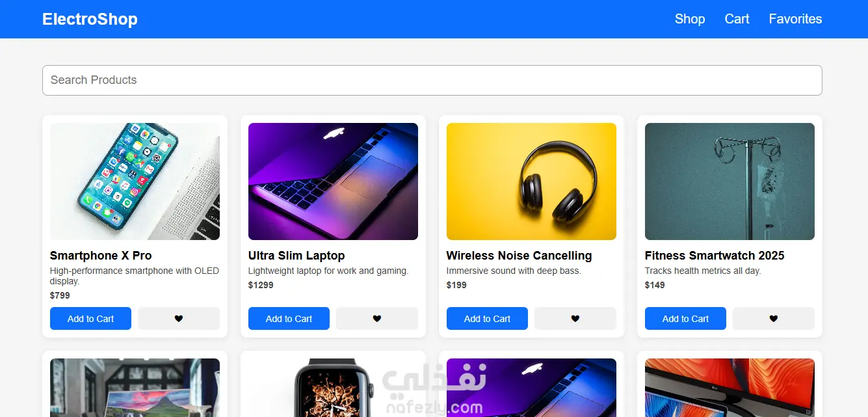Toggle heart on Wireless Noise Cancelling headphones
868x417 pixels.
point(575,319)
